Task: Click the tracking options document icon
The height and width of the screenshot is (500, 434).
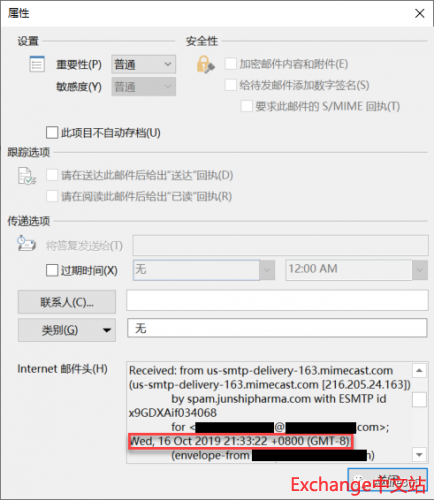Action: (x=27, y=176)
